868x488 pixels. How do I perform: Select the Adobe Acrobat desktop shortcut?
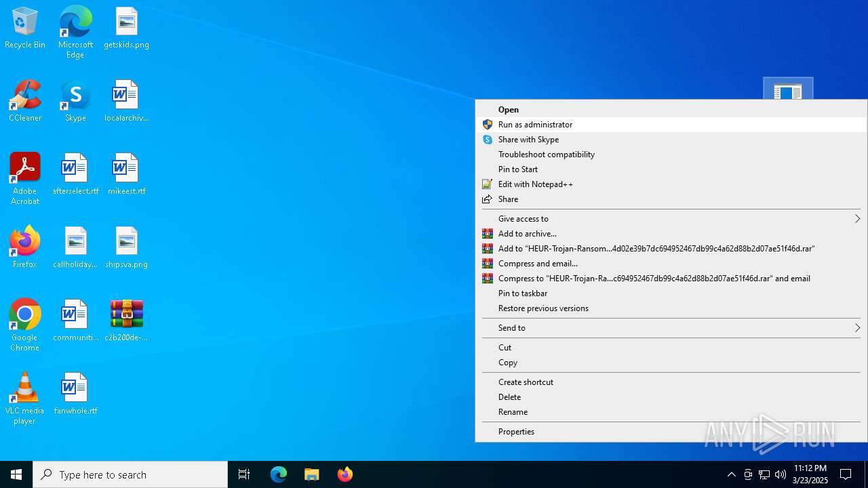pyautogui.click(x=25, y=178)
